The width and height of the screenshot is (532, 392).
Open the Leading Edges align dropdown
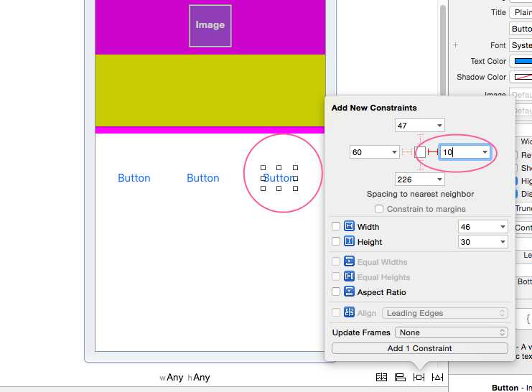point(445,313)
